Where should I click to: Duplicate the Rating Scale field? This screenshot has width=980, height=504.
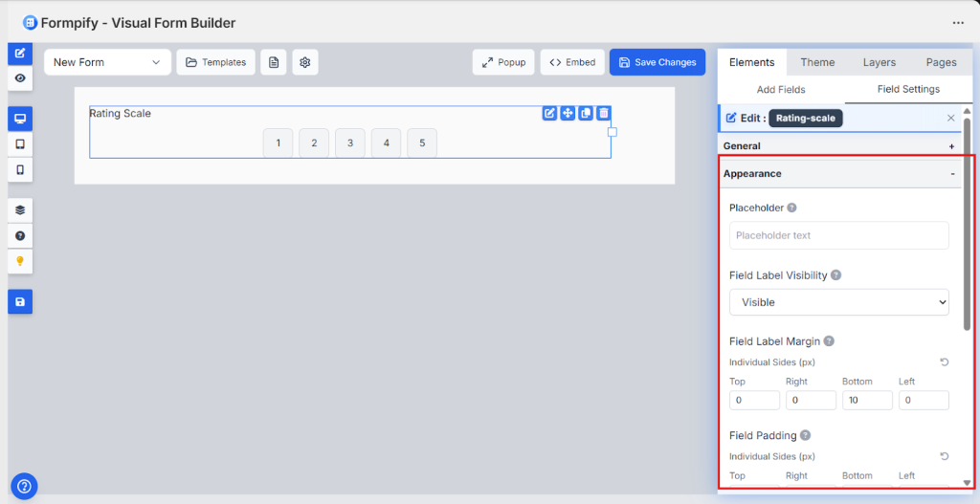(586, 114)
